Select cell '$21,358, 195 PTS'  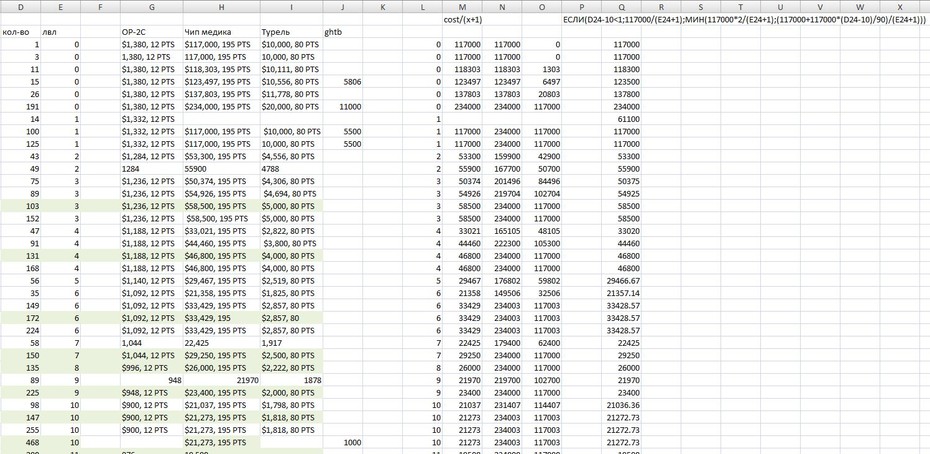221,293
